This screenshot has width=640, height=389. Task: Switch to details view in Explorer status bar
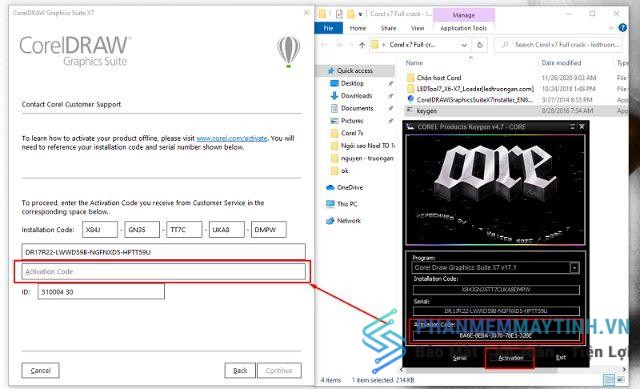coord(609,380)
